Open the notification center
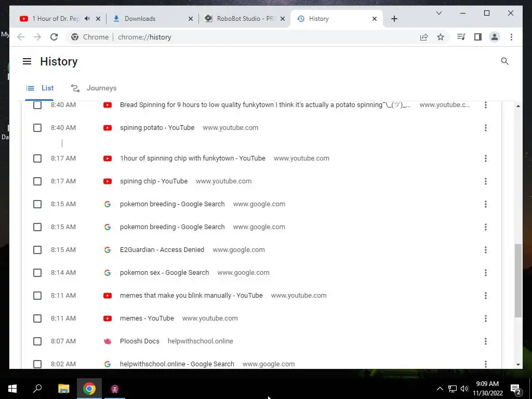This screenshot has height=399, width=532. [516, 389]
